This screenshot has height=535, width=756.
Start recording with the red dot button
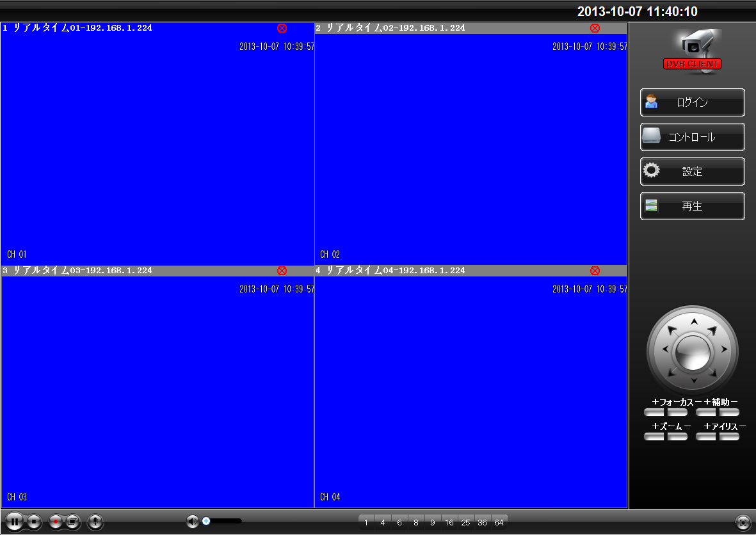click(56, 522)
